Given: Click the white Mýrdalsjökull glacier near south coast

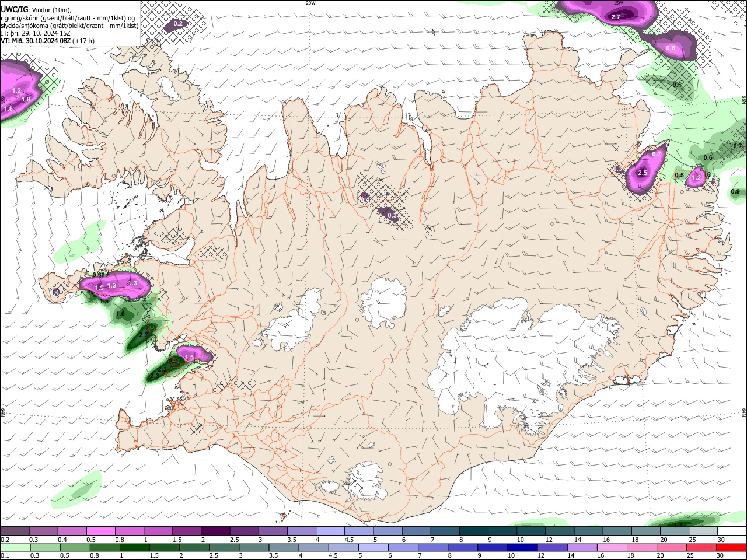Looking at the screenshot, I should click(x=366, y=481).
